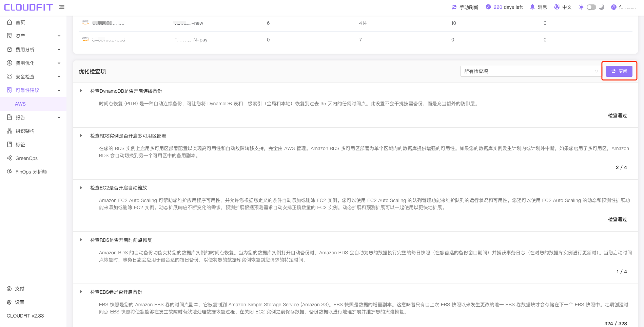The width and height of the screenshot is (644, 327).
Task: Click CLOUDFIT v2.83 version text
Action: coord(25,316)
